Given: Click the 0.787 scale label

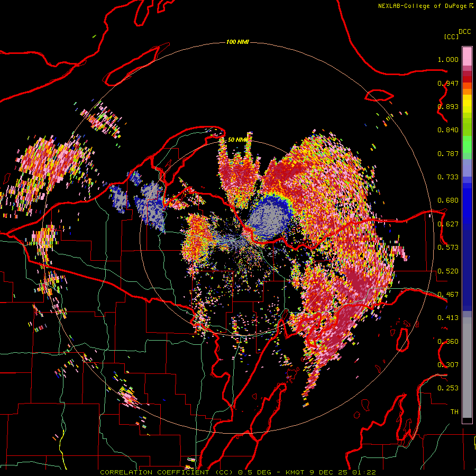Looking at the screenshot, I should [x=448, y=153].
